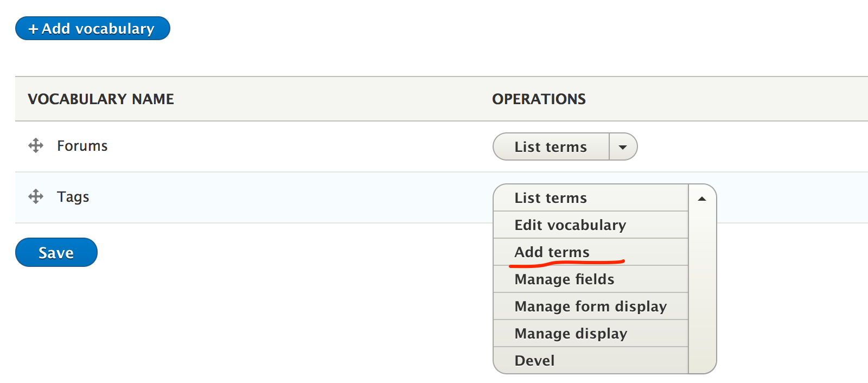Click the VOCABULARY NAME column header

[101, 99]
